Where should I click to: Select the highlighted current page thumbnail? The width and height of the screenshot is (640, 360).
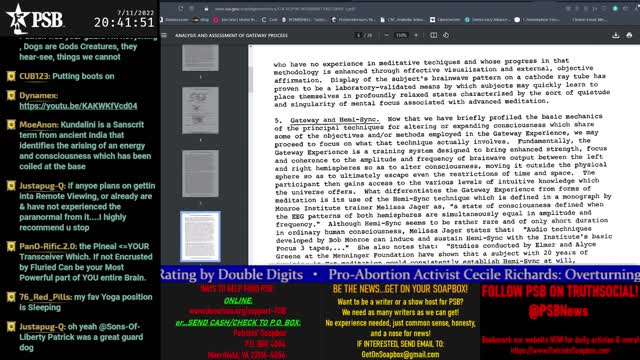[200, 237]
